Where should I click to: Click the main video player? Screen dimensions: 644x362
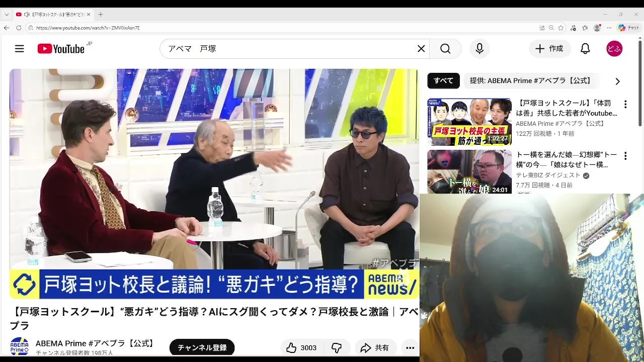[214, 184]
